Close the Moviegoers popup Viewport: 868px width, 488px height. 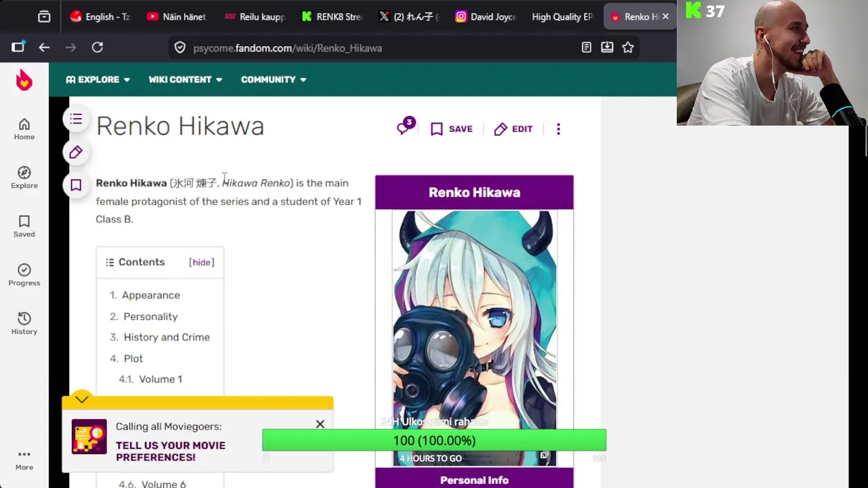pos(320,424)
